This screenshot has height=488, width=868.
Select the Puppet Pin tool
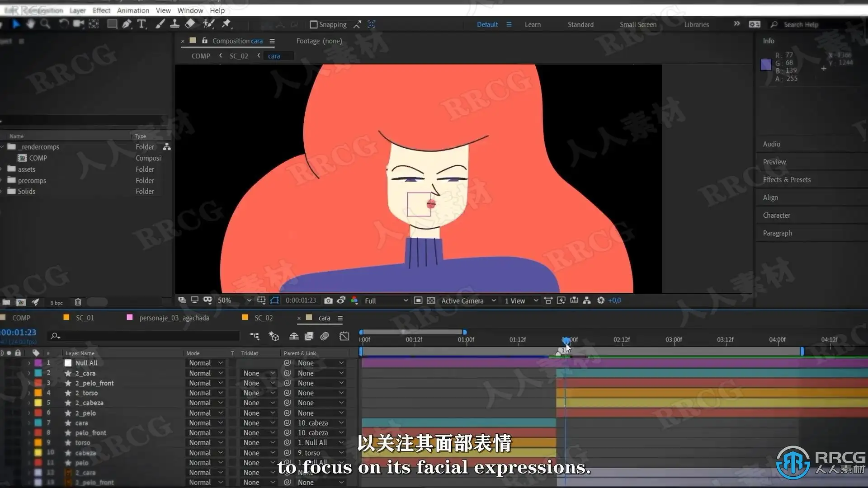pos(226,24)
